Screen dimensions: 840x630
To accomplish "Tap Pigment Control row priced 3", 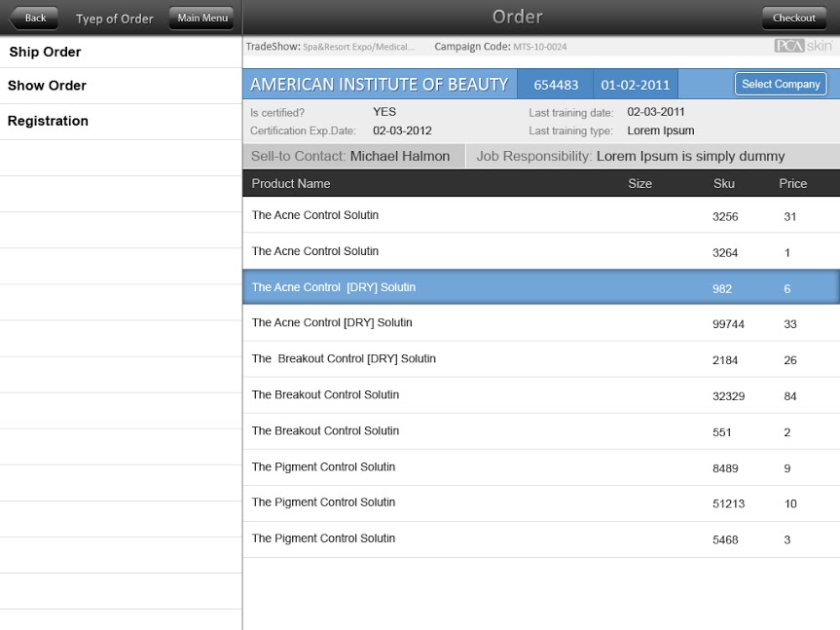I will 540,538.
